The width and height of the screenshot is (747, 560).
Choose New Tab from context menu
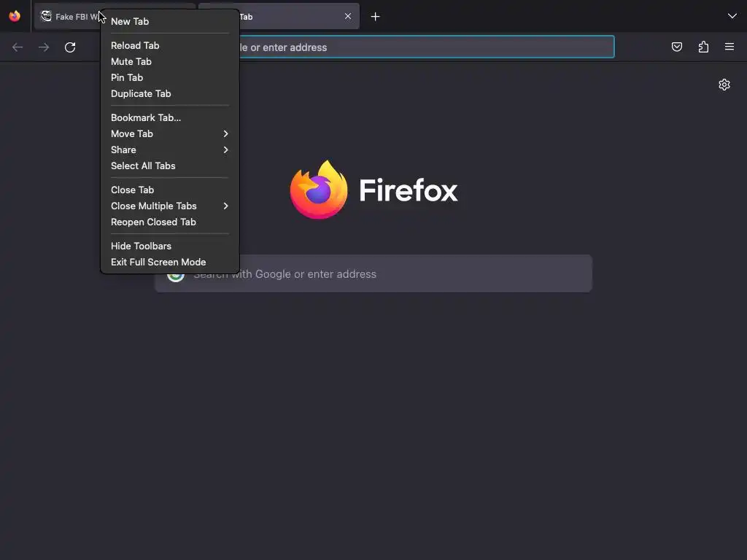[169, 21]
